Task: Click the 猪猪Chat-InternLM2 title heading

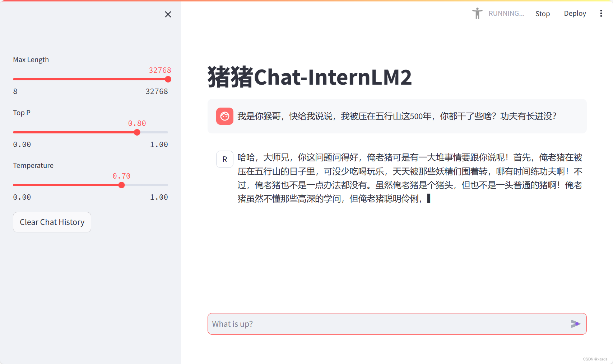Action: click(x=310, y=77)
